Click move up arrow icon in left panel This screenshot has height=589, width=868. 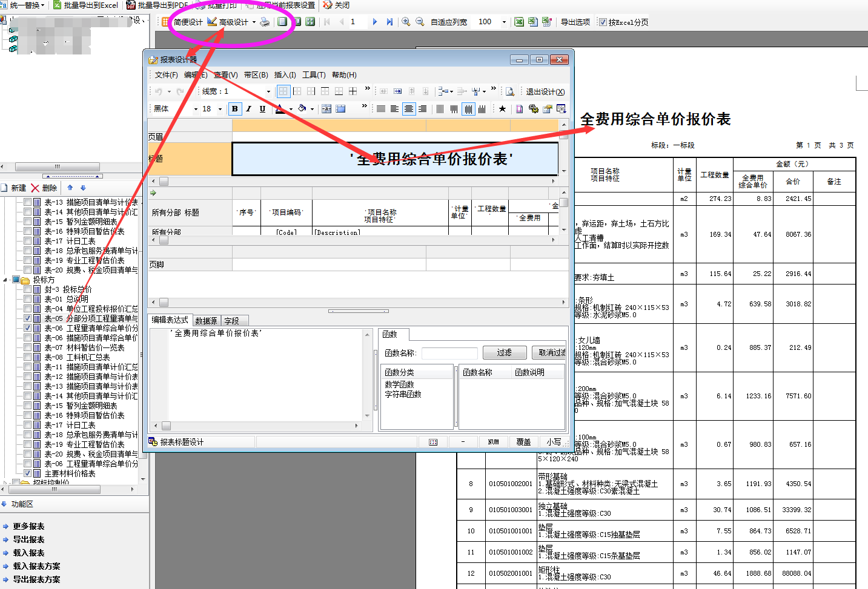click(x=70, y=188)
